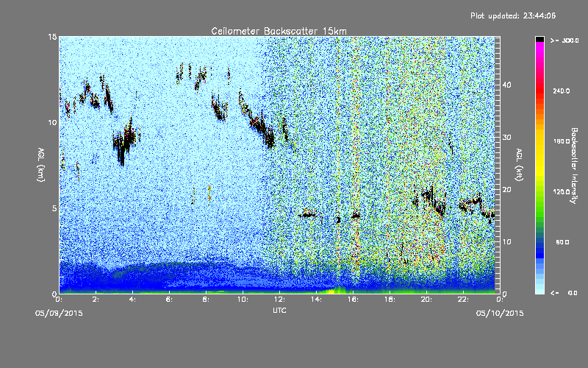The image size is (588, 368).
Task: Click the "12:" UTC time tick
Action: pos(280,300)
